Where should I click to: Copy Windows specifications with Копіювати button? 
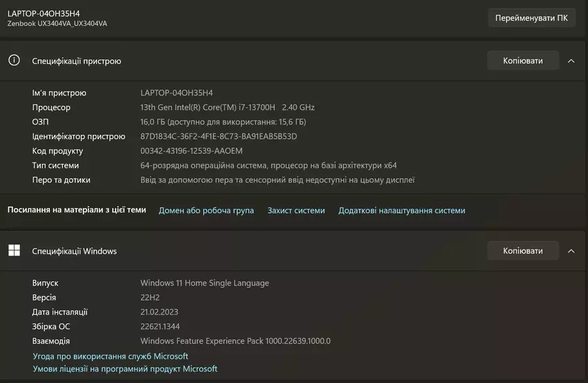(x=522, y=251)
